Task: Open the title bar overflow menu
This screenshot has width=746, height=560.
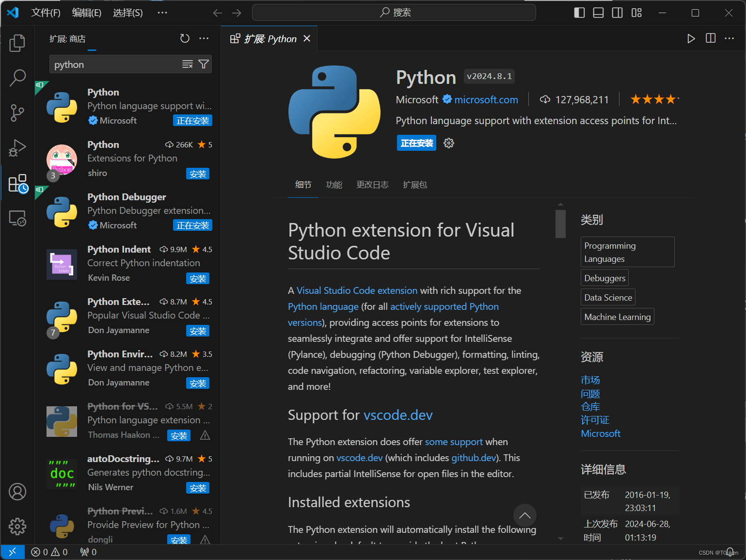Action: [162, 13]
